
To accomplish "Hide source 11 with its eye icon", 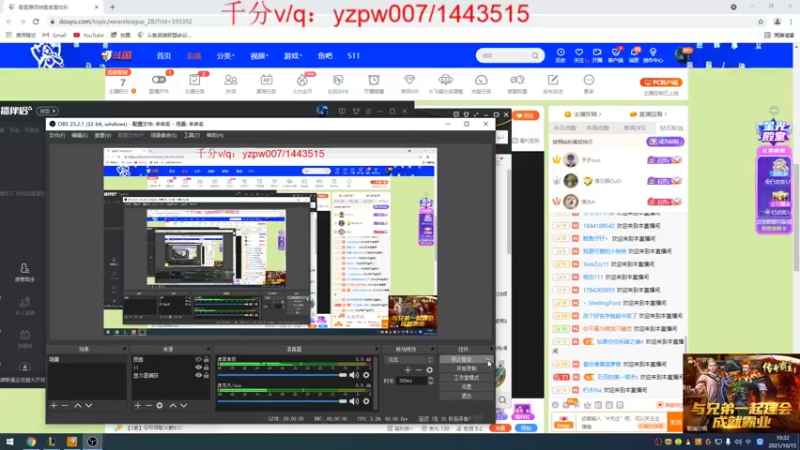I will pos(198,367).
